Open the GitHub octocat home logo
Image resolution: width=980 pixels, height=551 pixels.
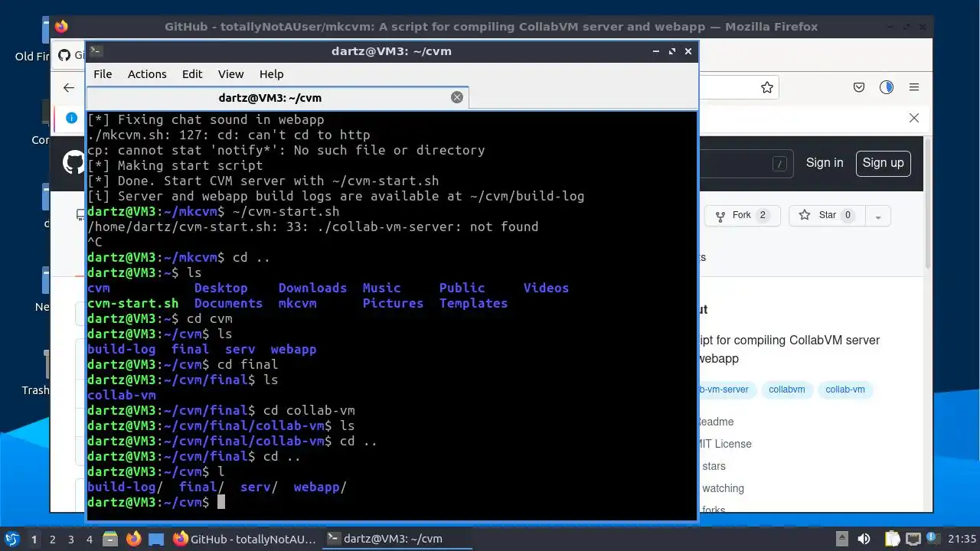74,162
